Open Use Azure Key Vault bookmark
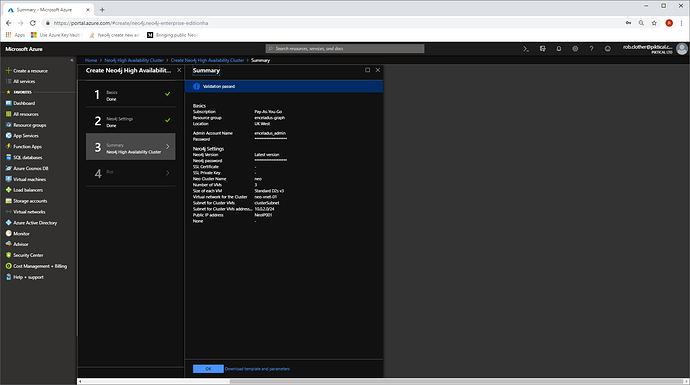Image resolution: width=690 pixels, height=385 pixels. [x=56, y=35]
